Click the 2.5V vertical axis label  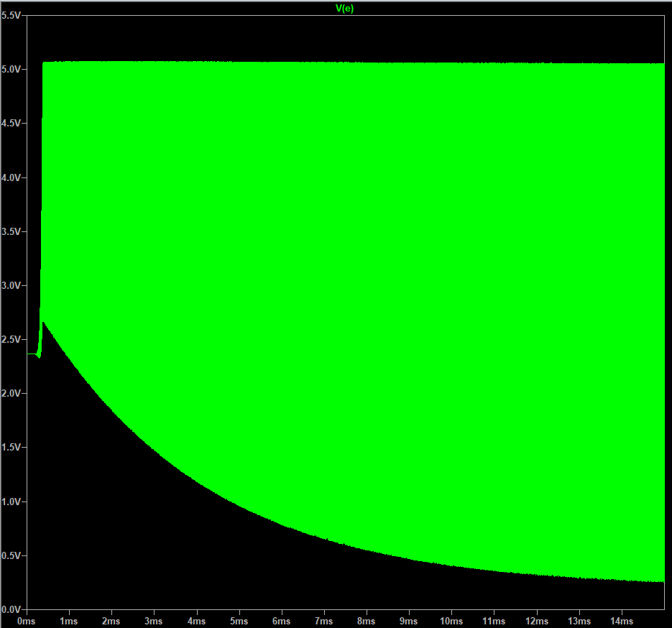click(x=11, y=340)
